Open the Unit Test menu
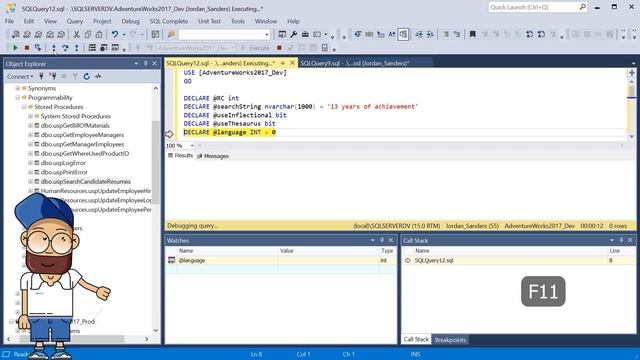 tap(209, 21)
